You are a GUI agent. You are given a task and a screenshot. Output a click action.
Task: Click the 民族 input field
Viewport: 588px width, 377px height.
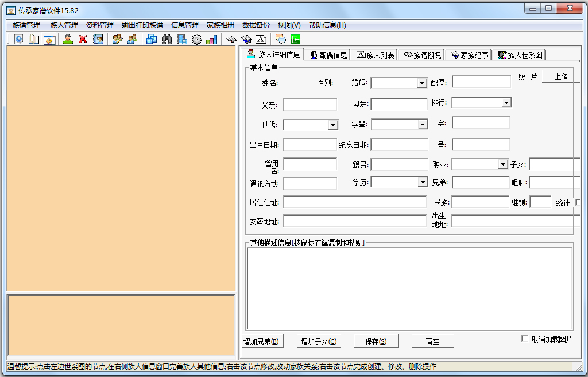click(x=481, y=202)
